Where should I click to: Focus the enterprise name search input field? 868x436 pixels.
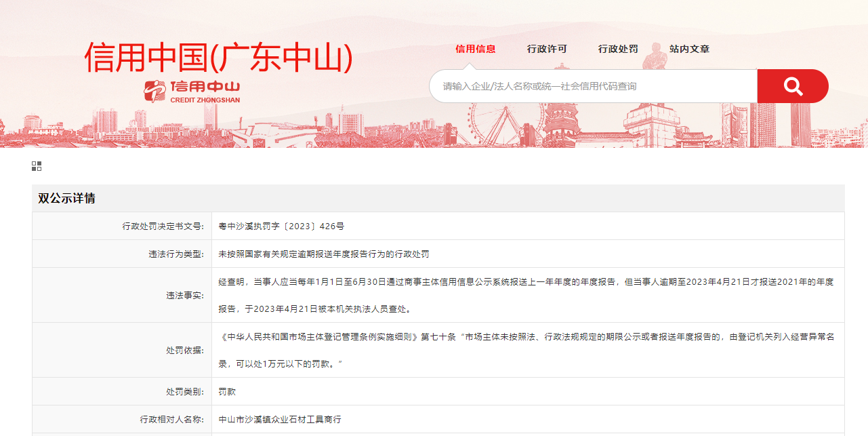[x=594, y=86]
